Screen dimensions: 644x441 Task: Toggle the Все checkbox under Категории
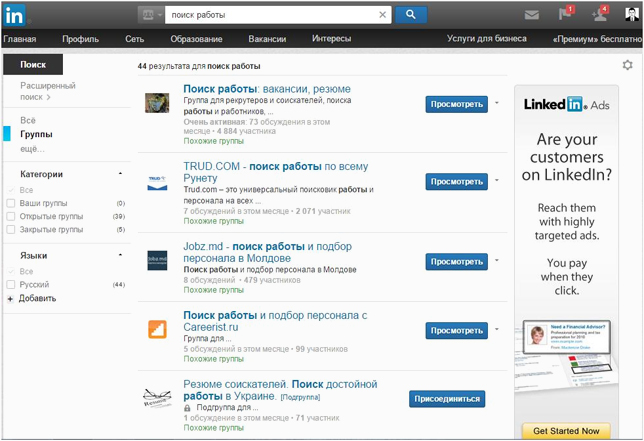point(11,190)
